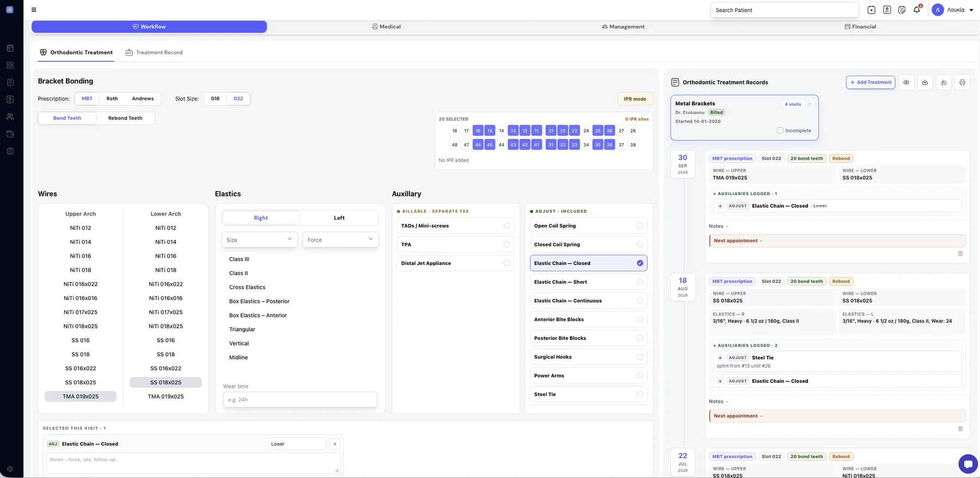Enable IPR mode
The image size is (980, 478).
[x=635, y=99]
